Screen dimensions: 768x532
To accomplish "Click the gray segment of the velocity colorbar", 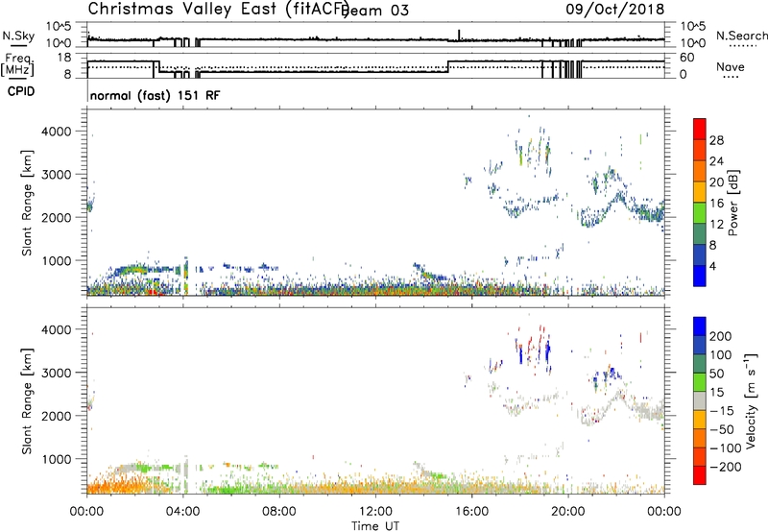I will (700, 400).
